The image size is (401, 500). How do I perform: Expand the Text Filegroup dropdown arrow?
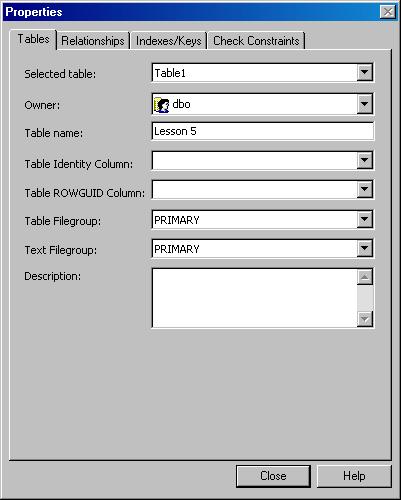[364, 248]
